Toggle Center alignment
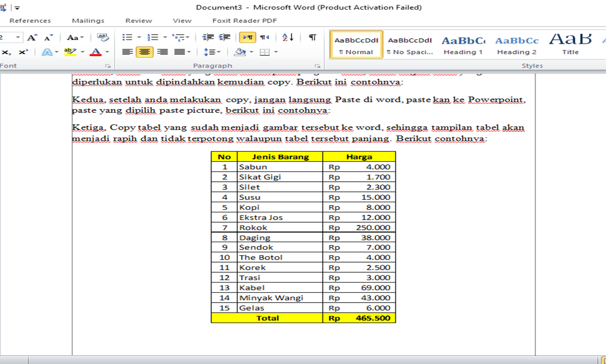This screenshot has width=606, height=364. pos(145,52)
